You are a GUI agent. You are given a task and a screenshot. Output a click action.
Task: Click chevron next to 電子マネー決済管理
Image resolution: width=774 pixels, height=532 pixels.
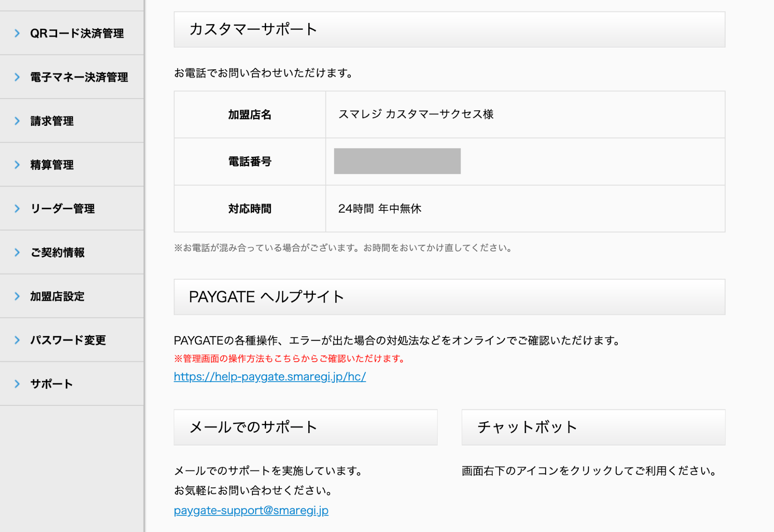click(17, 77)
